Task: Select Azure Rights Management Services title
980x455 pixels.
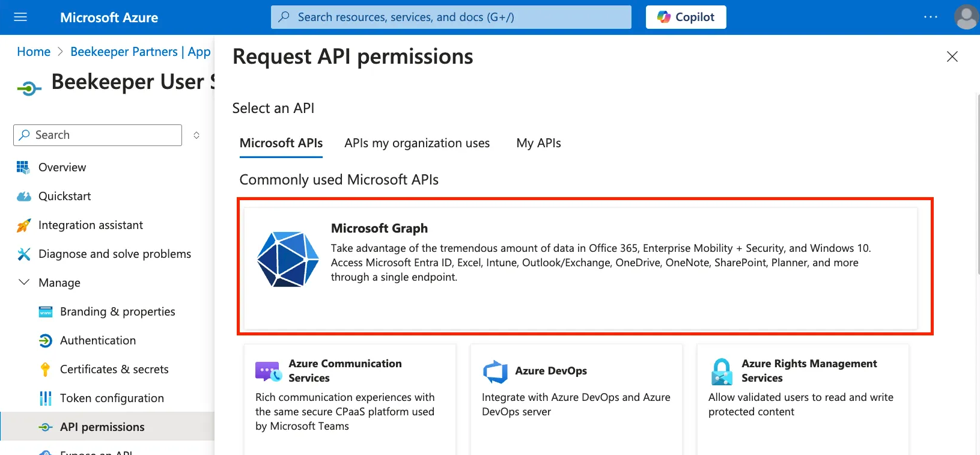Action: coord(809,371)
